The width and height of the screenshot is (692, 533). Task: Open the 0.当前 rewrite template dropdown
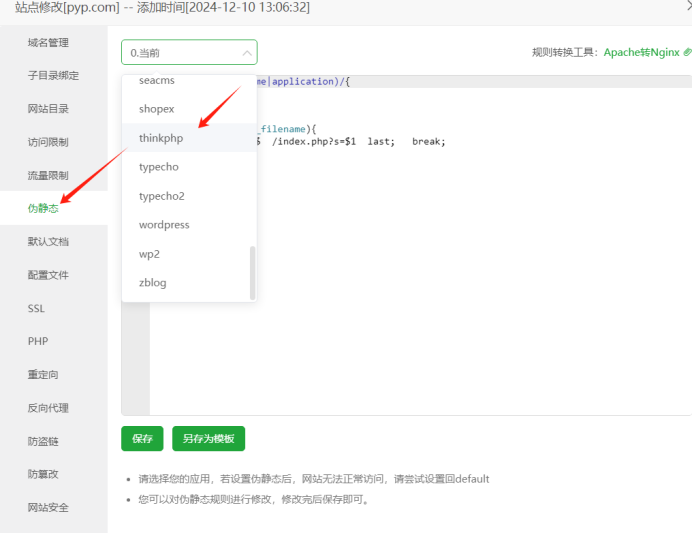180,53
